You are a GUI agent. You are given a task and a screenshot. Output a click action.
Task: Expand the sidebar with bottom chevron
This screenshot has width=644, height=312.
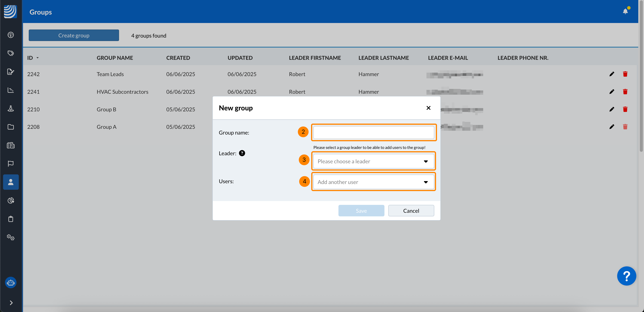[x=11, y=303]
